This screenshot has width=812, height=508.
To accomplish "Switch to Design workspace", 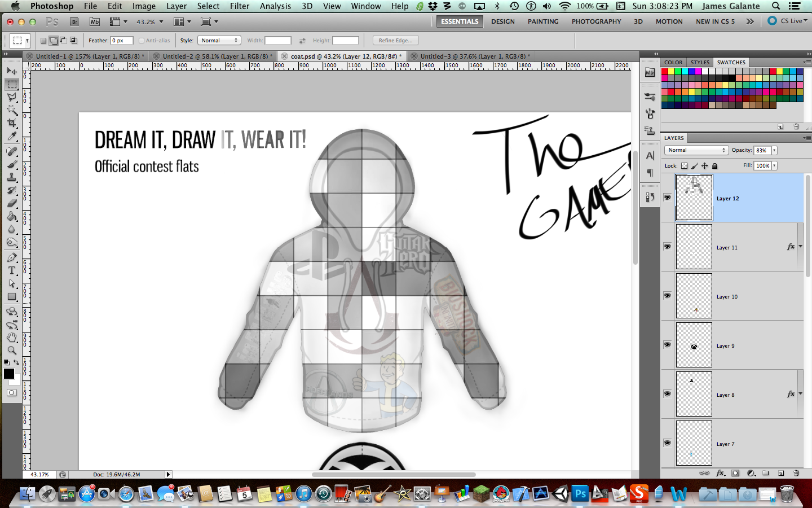I will [x=503, y=21].
